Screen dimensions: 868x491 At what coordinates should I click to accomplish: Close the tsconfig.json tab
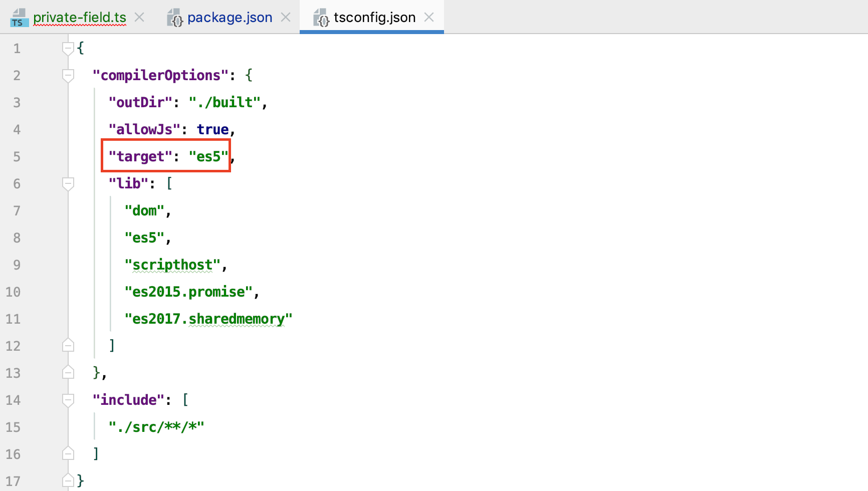click(429, 17)
